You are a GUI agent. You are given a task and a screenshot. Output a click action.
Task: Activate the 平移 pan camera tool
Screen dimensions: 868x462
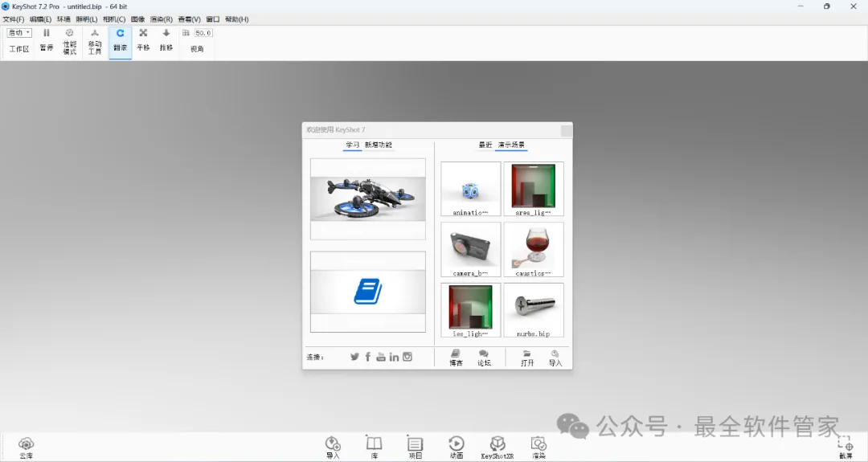click(x=143, y=40)
